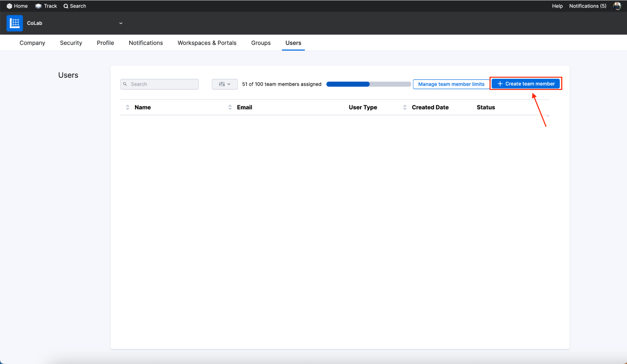Click the team members usage progress bar
This screenshot has height=364, width=627.
pyautogui.click(x=369, y=84)
